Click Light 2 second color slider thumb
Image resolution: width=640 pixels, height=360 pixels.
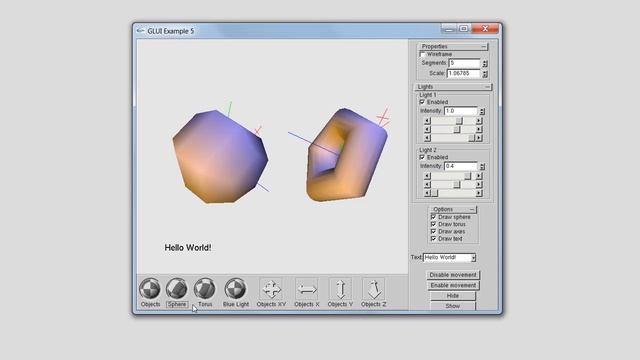coord(457,184)
